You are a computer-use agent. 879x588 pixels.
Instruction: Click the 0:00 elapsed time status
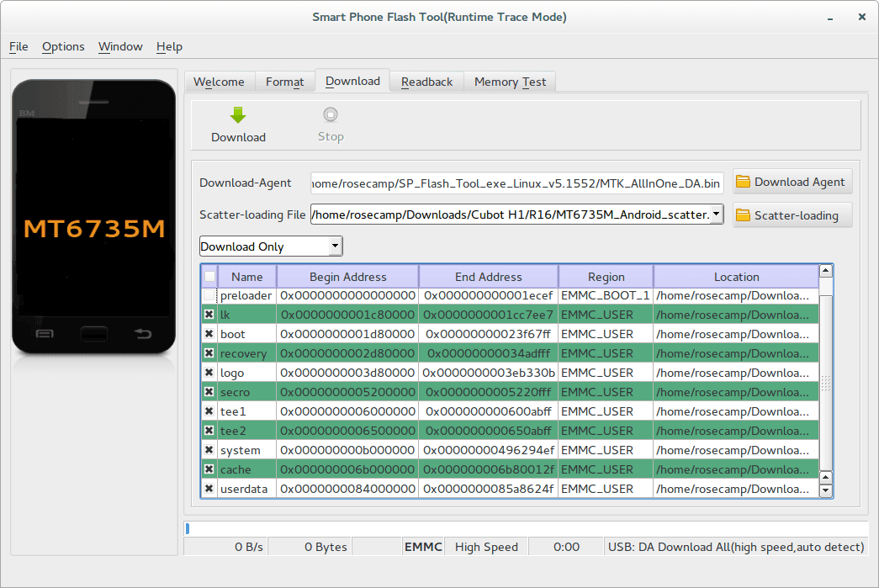(x=566, y=547)
